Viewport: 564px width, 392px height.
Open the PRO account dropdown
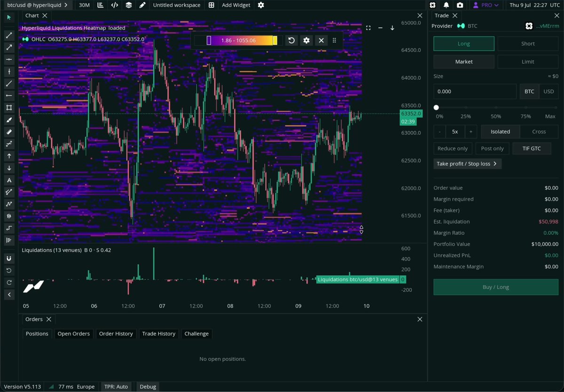pyautogui.click(x=486, y=5)
